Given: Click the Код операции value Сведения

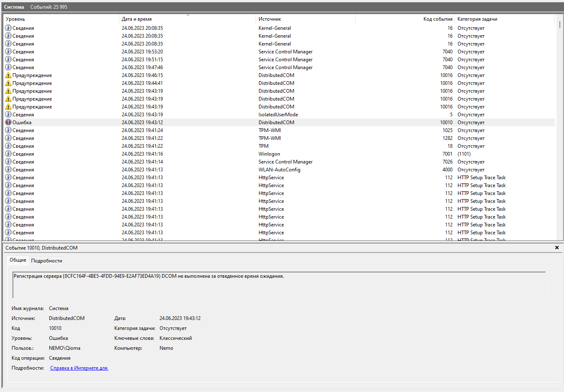Looking at the screenshot, I should pos(60,358).
